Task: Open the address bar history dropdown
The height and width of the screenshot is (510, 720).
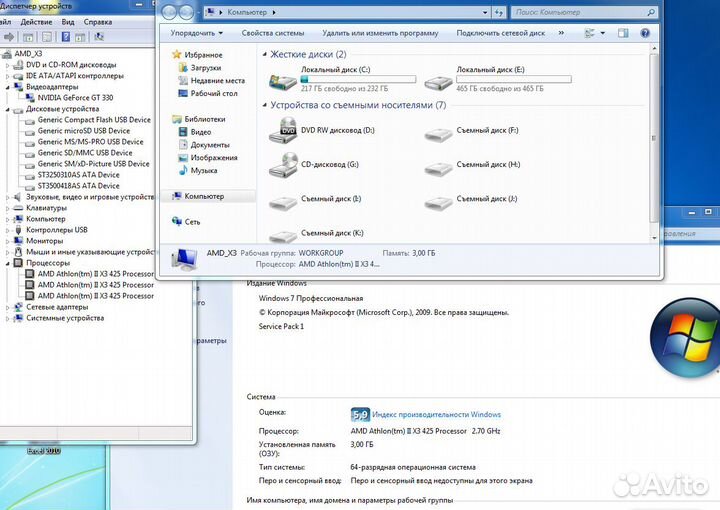Action: coord(485,13)
